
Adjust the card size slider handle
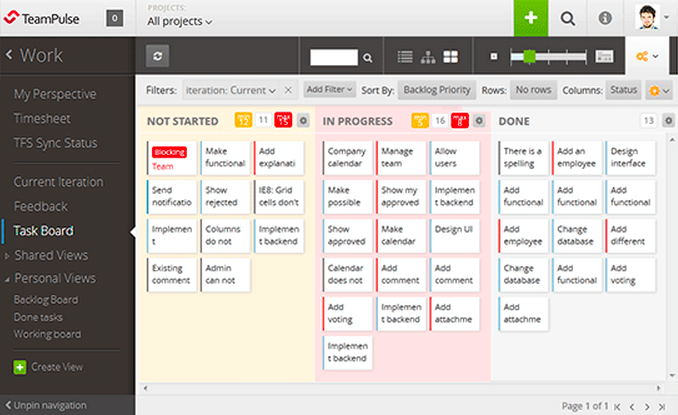click(x=529, y=57)
